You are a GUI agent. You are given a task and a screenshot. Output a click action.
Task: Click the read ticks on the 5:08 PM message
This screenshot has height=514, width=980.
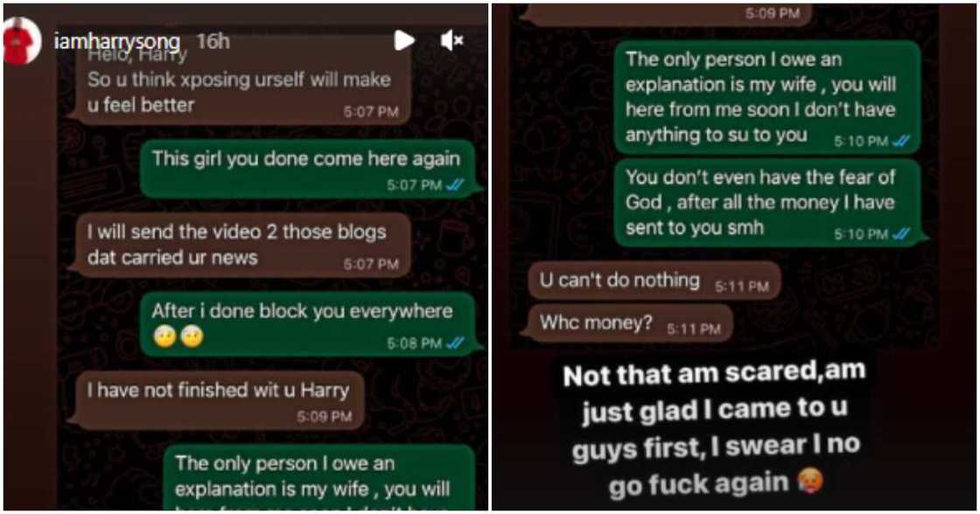[454, 343]
